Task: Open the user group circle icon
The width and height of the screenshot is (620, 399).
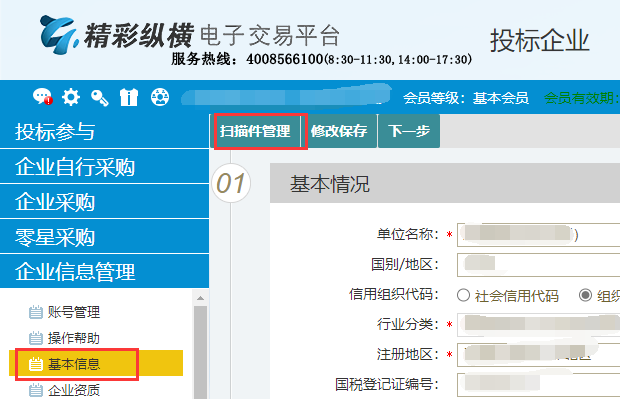Action: coord(160,97)
